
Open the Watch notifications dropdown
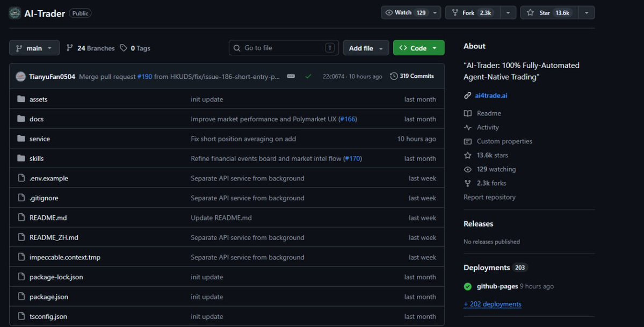click(x=435, y=13)
